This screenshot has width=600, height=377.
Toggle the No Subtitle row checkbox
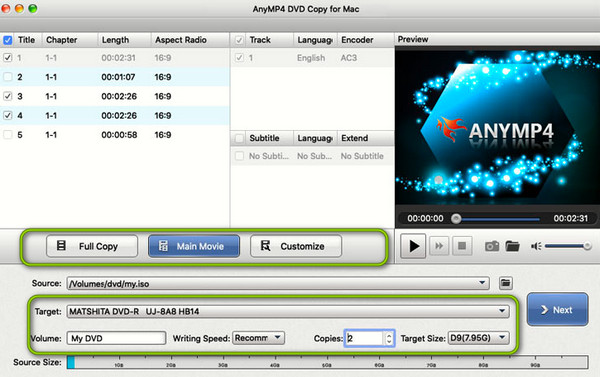click(x=239, y=156)
